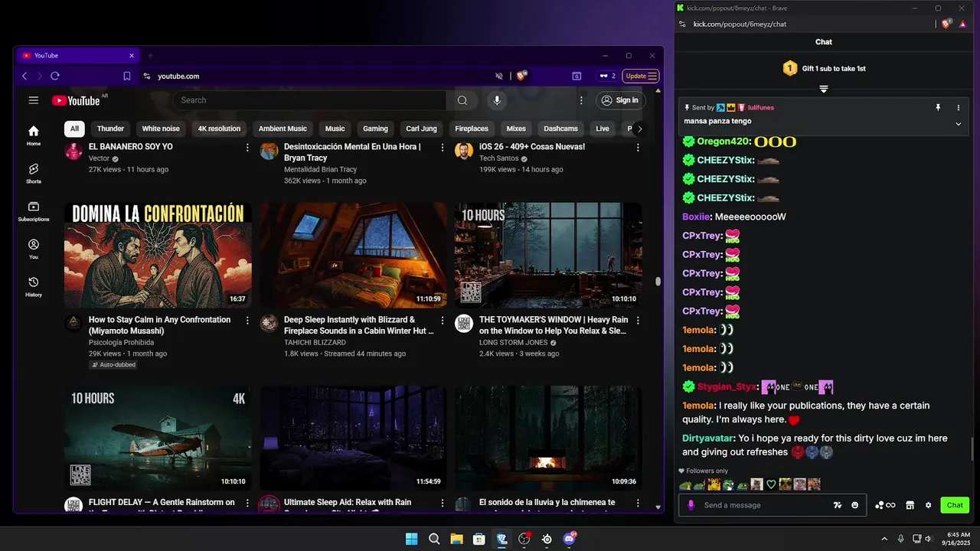The image size is (980, 551).
Task: Reload the YouTube page
Action: pyautogui.click(x=55, y=76)
